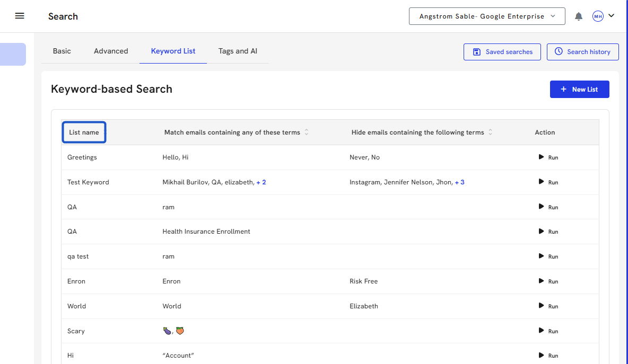
Task: Open Search history
Action: (582, 52)
